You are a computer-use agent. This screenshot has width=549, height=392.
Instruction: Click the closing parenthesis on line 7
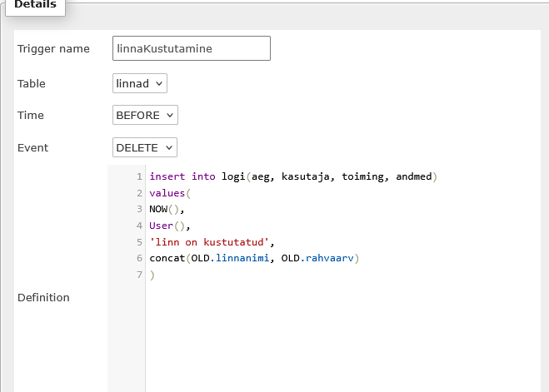pos(152,275)
